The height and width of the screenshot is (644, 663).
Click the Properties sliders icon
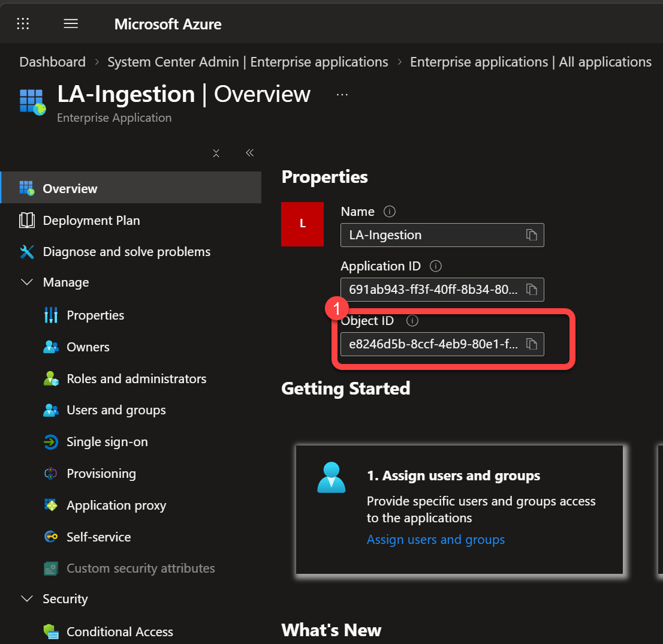(x=51, y=315)
